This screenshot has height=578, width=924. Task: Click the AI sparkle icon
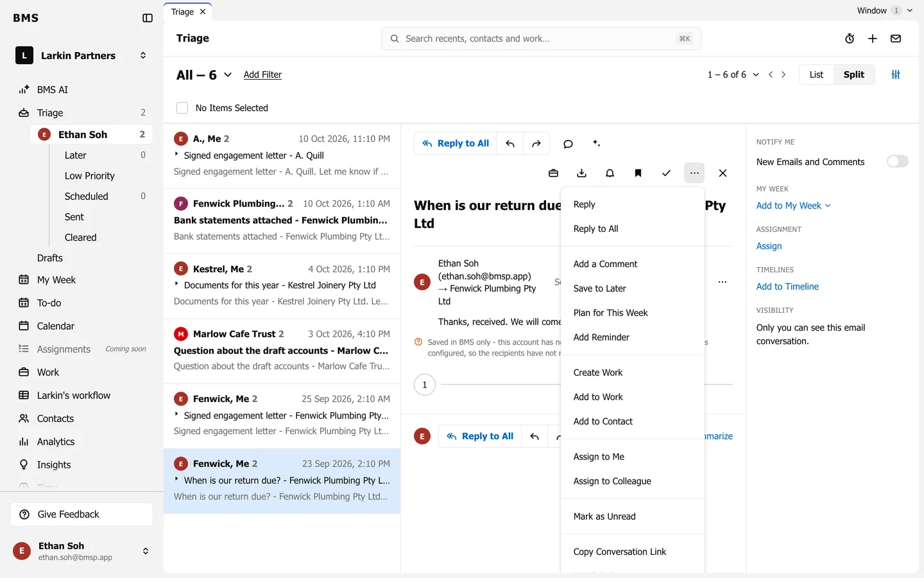[596, 143]
